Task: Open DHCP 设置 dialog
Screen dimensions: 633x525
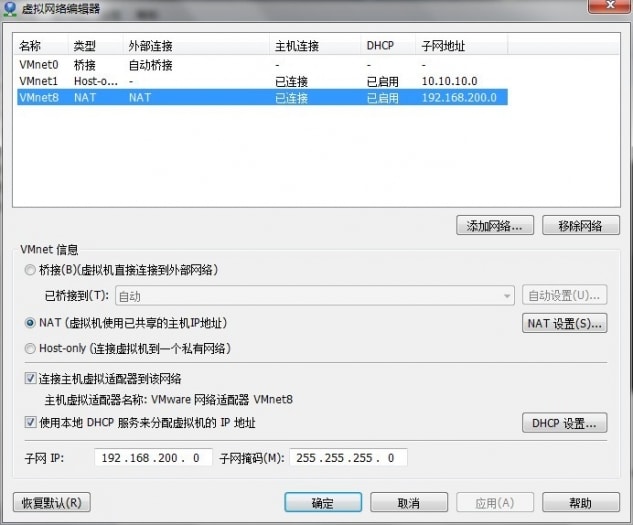Action: click(x=565, y=424)
